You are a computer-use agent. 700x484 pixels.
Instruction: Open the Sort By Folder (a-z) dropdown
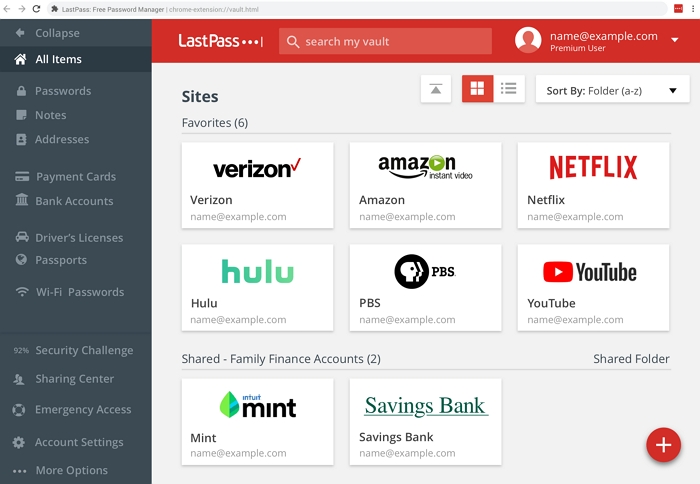click(x=612, y=89)
